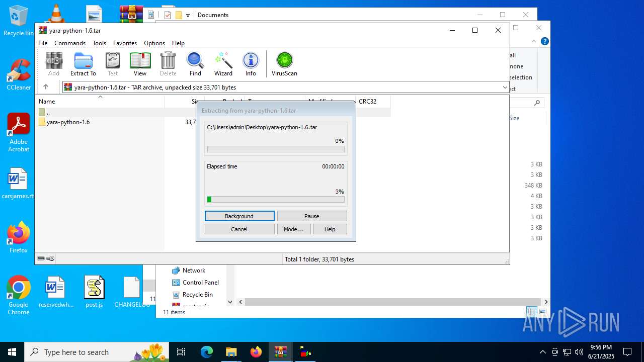Switch Explorer to details view icon
Viewport: 644px width, 362px height.
[x=532, y=312]
